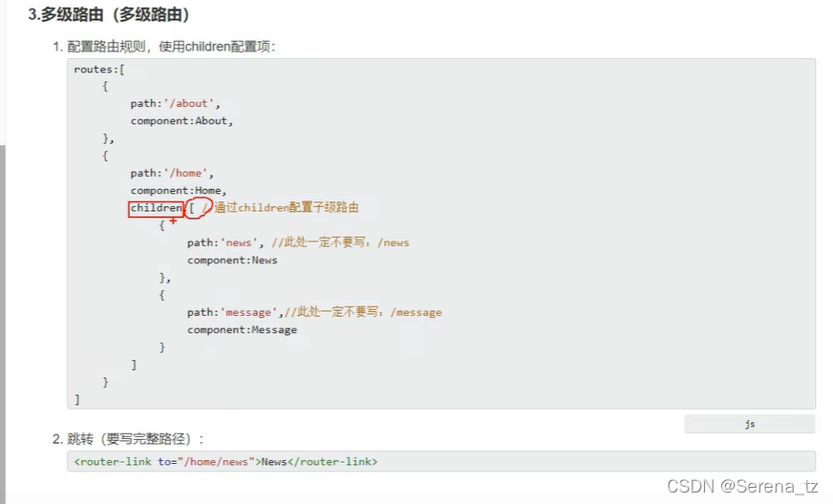Click the comment "此处一定不要写：/message"
The height and width of the screenshot is (504, 833).
[x=363, y=312]
